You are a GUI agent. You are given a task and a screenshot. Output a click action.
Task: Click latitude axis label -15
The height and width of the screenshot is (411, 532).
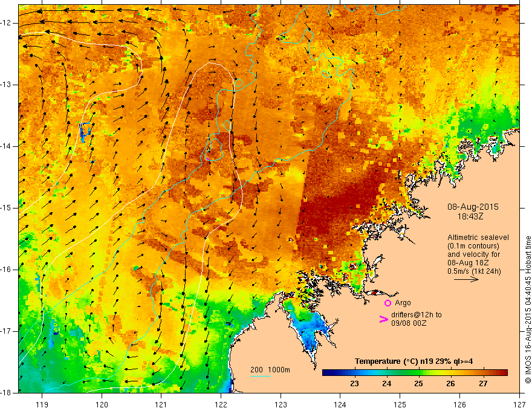pos(6,208)
